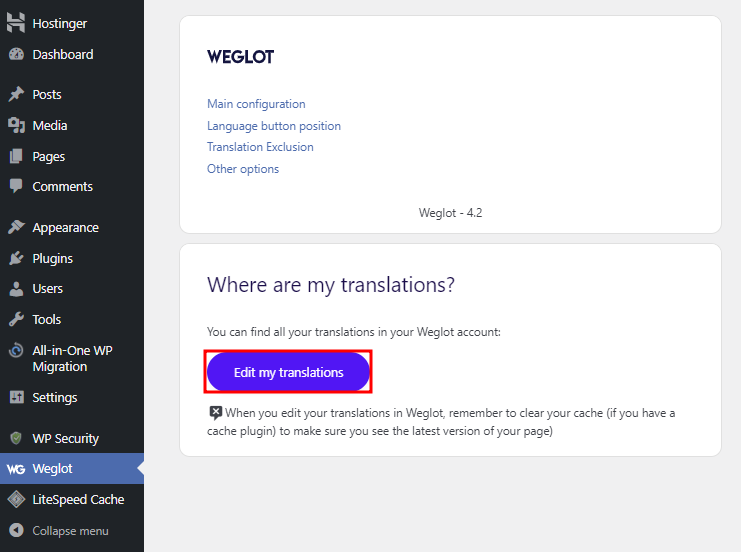Viewport: 741px width, 552px height.
Task: Open the Settings menu item
Action: [x=54, y=398]
